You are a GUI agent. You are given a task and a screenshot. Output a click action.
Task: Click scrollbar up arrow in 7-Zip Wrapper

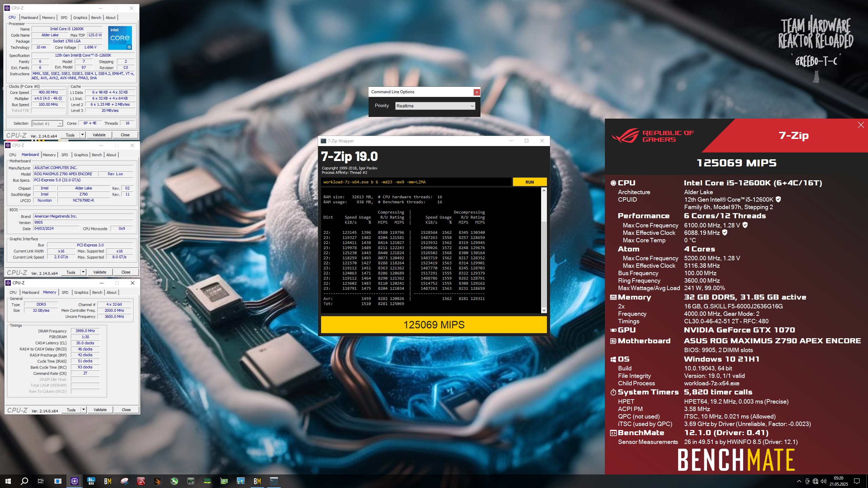click(x=544, y=190)
